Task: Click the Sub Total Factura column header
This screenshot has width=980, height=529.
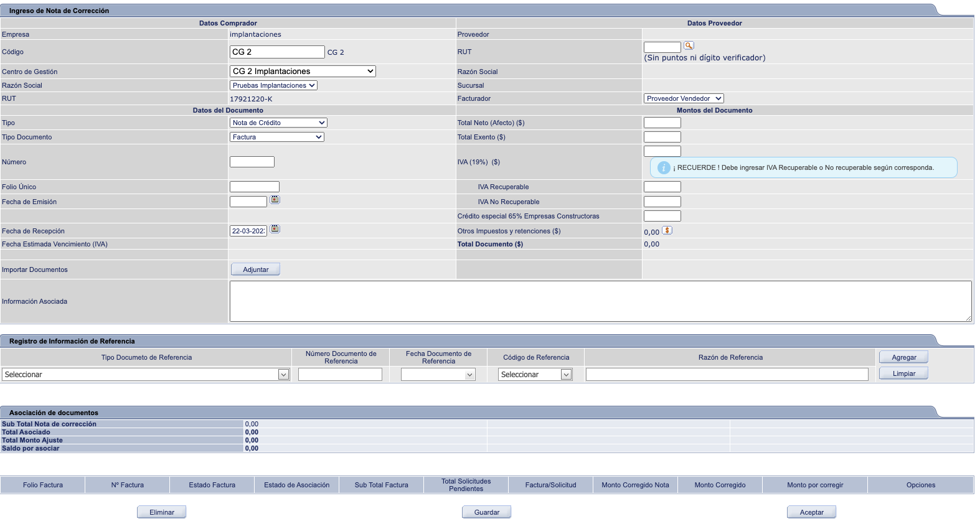Action: tap(382, 485)
